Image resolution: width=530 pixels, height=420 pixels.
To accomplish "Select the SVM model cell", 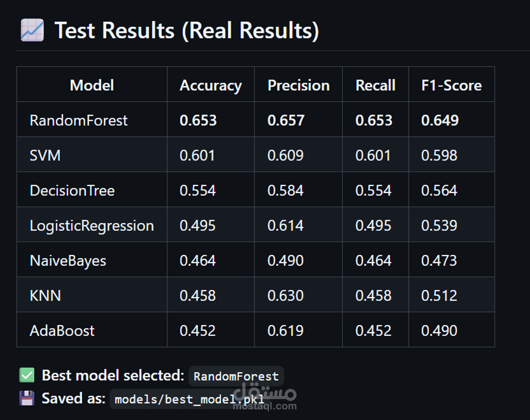I will 45,155.
